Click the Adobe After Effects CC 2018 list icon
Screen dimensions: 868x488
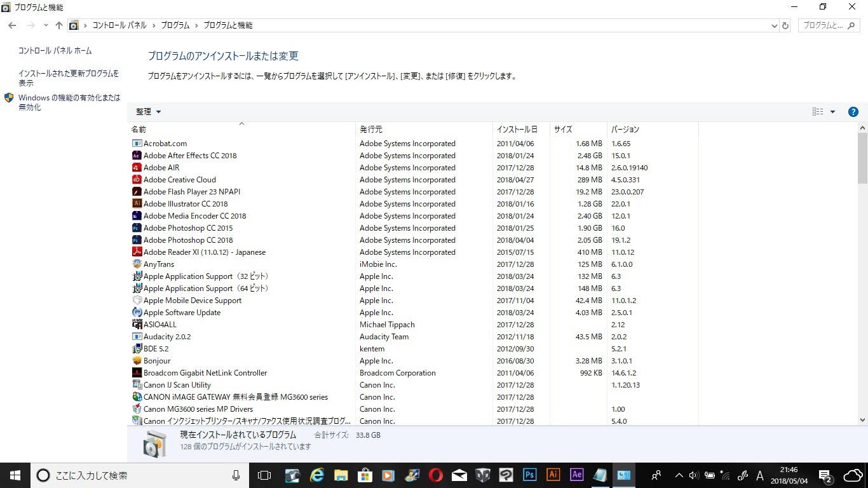click(x=137, y=156)
